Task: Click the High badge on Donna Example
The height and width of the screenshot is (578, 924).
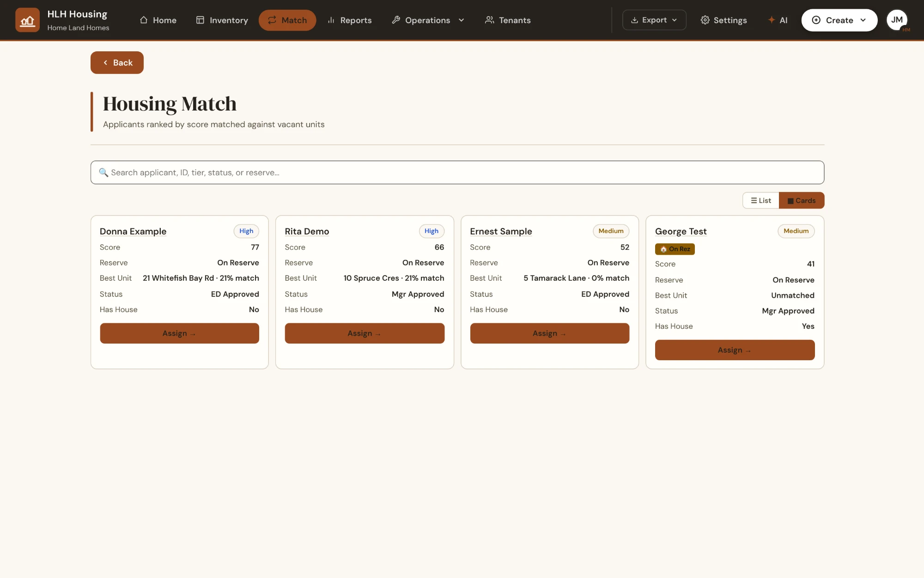Action: click(246, 231)
